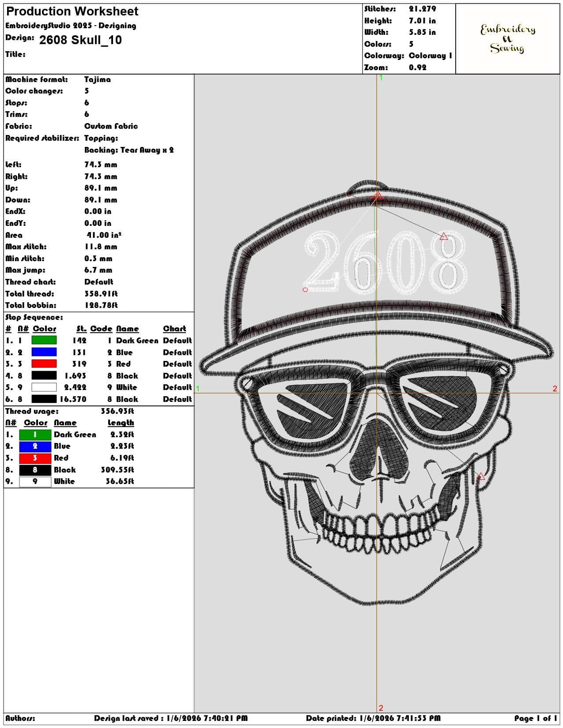Click the Total thread value 358.91ft
Screen dimensions: 563x728
click(101, 294)
